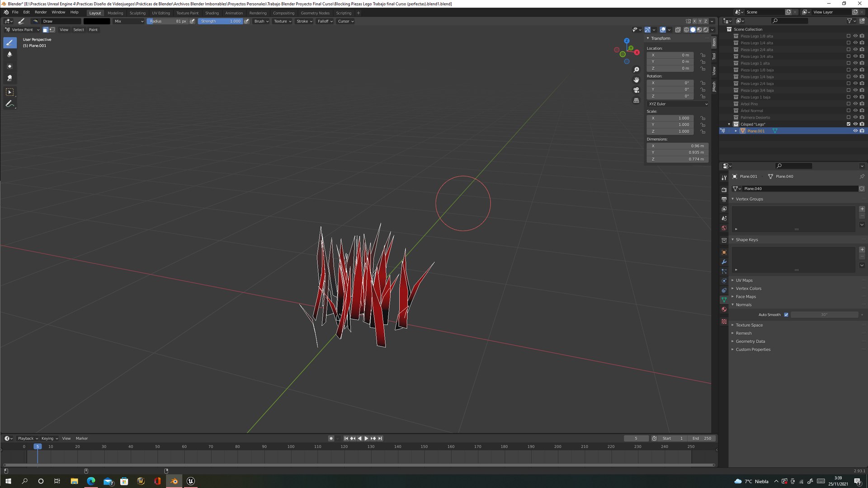Select the Annotate tool

point(9,104)
